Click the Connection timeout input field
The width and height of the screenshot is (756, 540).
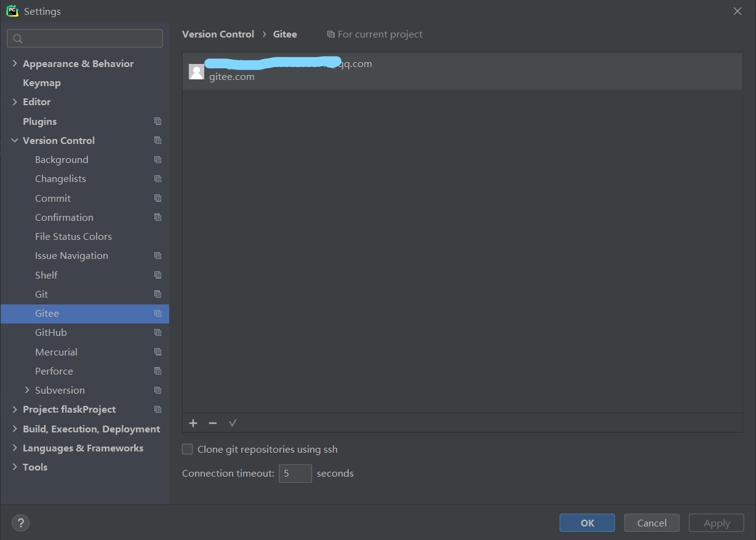pyautogui.click(x=295, y=474)
